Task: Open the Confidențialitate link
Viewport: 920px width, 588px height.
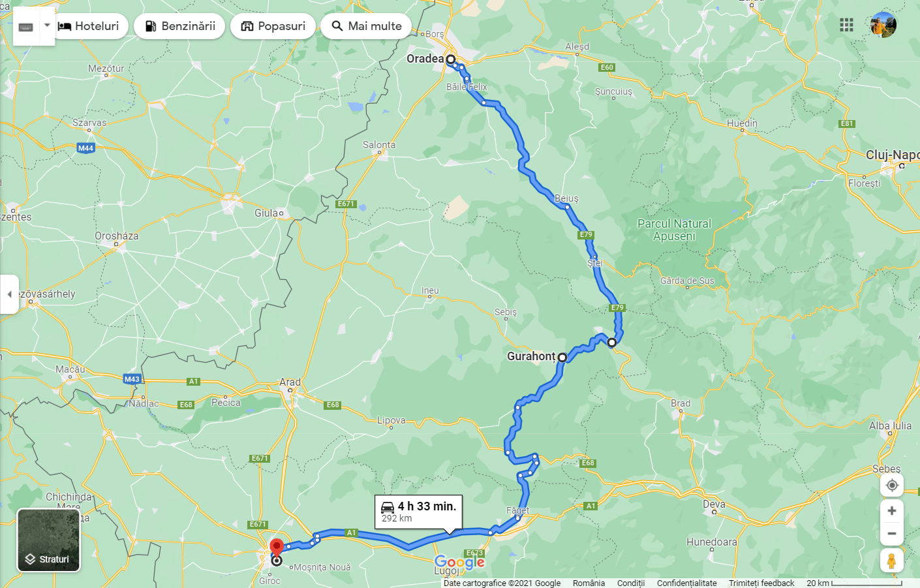Action: [x=686, y=583]
